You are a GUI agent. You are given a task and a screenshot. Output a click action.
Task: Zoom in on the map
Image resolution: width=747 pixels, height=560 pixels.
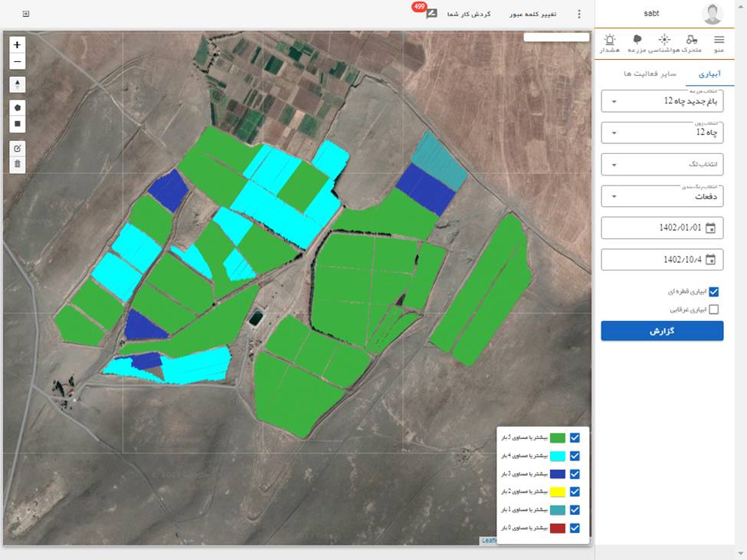(18, 45)
